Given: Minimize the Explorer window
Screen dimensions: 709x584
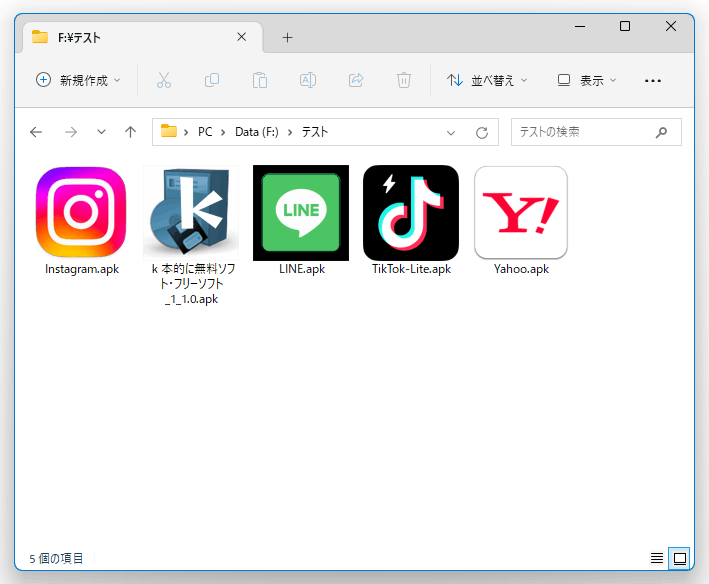Looking at the screenshot, I should (x=580, y=26).
